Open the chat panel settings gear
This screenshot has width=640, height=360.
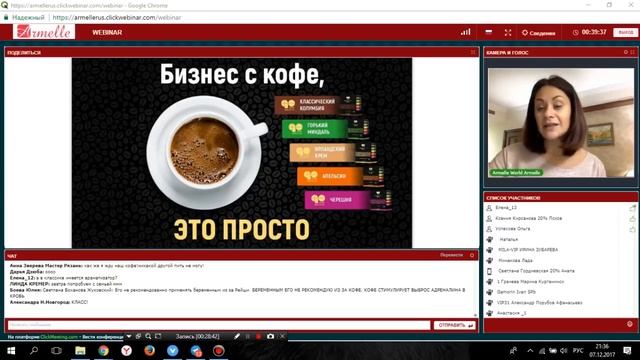pyautogui.click(x=472, y=255)
